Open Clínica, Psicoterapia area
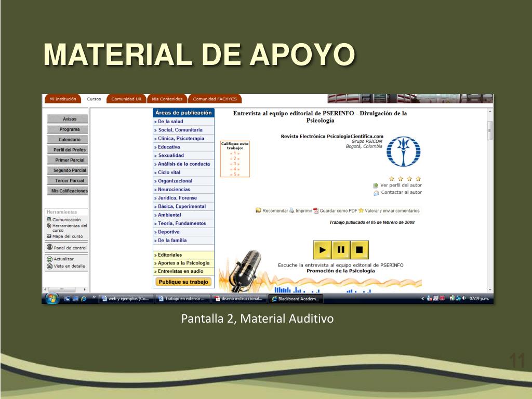Screen dimensions: 532x399 [x=183, y=138]
